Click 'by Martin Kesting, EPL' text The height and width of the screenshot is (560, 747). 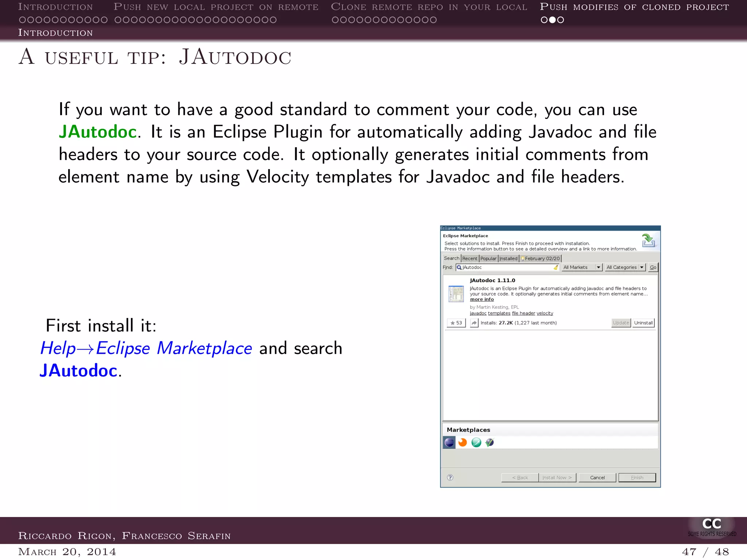point(494,307)
